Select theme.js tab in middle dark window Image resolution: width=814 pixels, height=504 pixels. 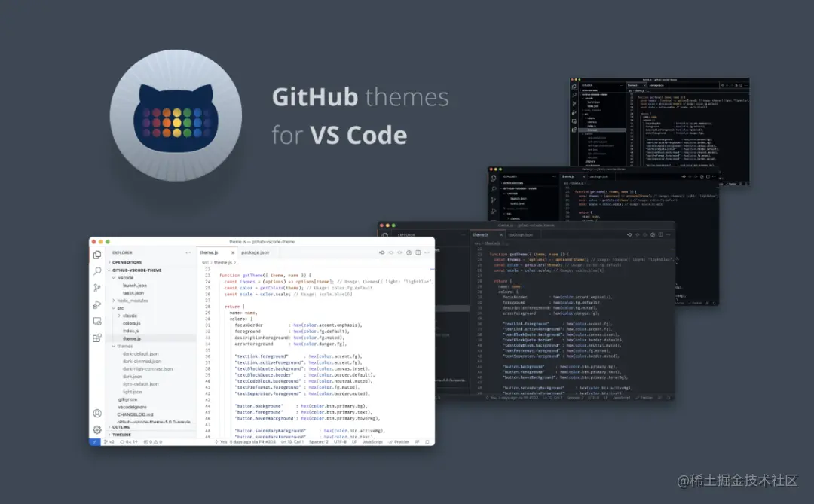pyautogui.click(x=568, y=176)
